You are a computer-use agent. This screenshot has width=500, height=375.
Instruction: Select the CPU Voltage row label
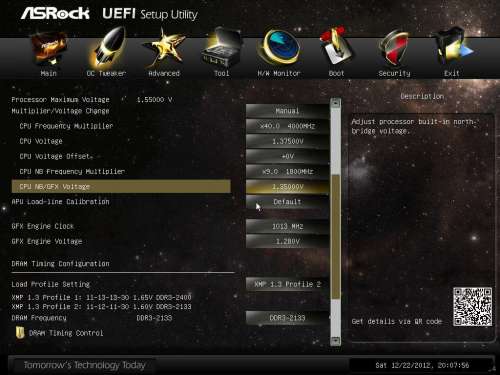point(41,141)
